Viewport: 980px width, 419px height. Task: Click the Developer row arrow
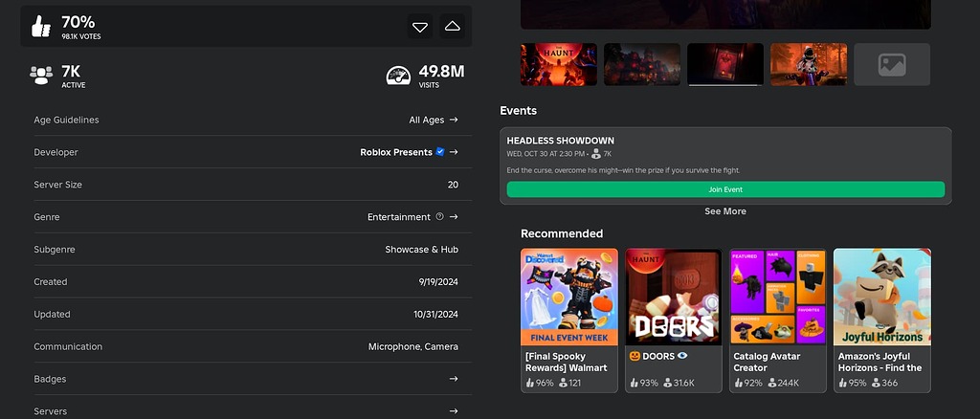click(x=454, y=152)
